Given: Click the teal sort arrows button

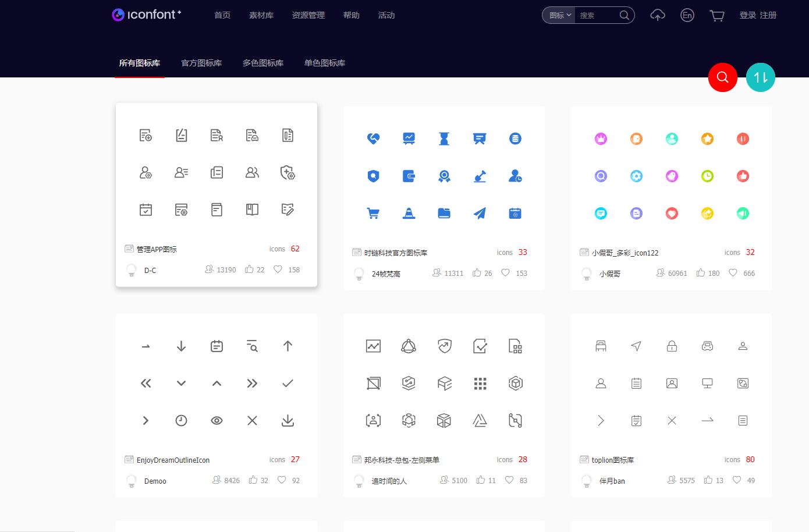Looking at the screenshot, I should click(x=760, y=77).
